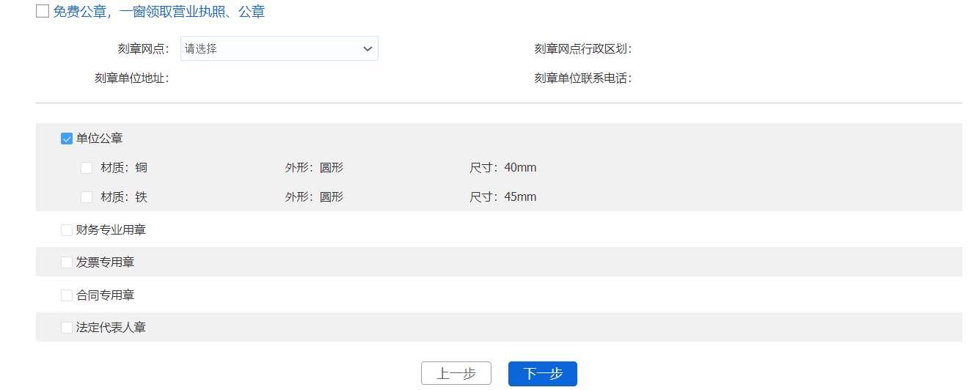The image size is (980, 390).
Task: Open the 刻章网点 请选择 dropdown
Action: point(279,49)
